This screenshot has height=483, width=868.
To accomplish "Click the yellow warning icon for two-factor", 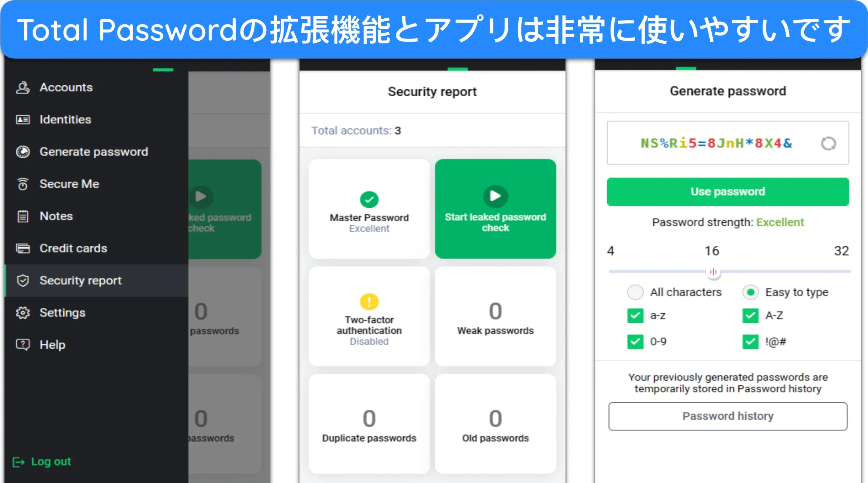I will tap(369, 301).
